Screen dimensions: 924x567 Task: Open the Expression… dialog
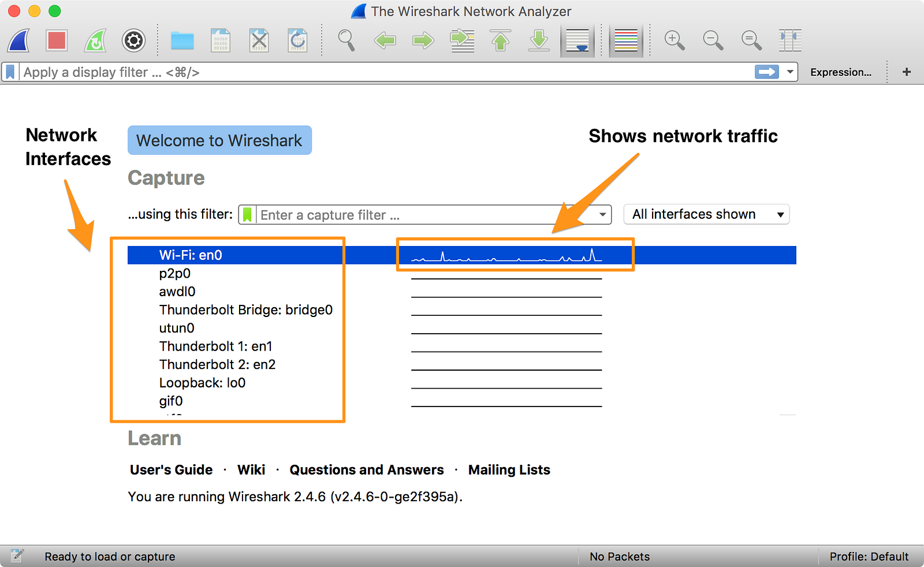[840, 72]
